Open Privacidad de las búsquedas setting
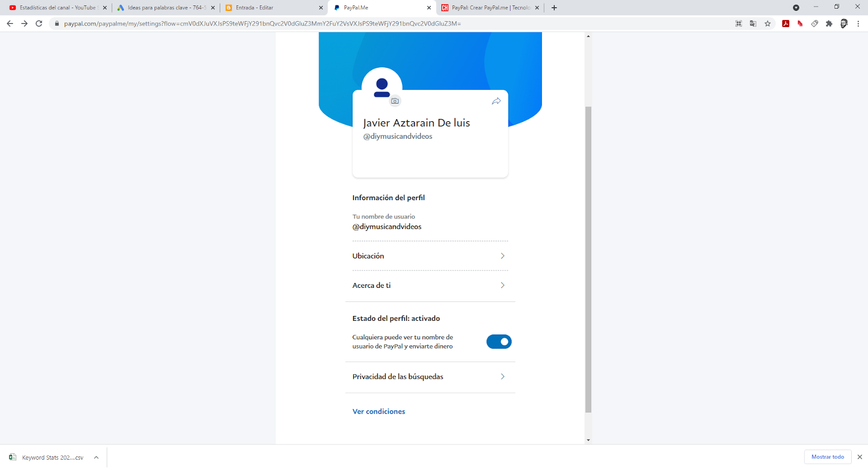This screenshot has height=470, width=868. point(430,377)
